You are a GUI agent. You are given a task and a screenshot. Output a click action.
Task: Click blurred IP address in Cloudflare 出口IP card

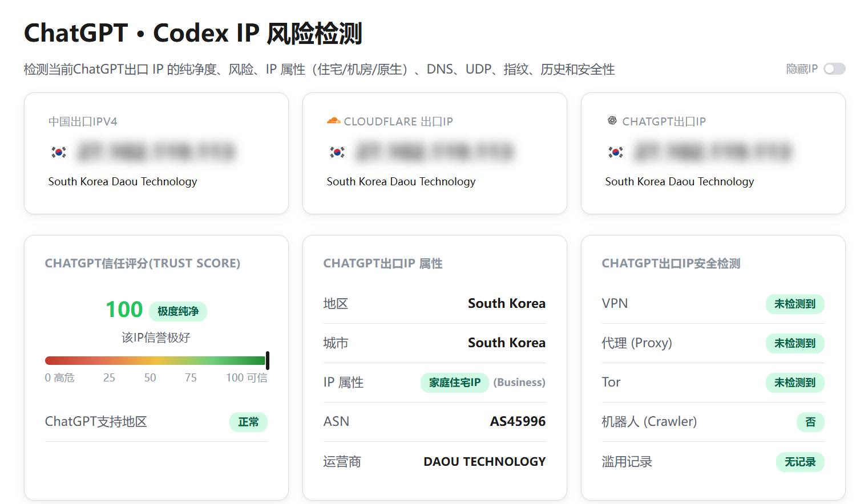tap(434, 152)
